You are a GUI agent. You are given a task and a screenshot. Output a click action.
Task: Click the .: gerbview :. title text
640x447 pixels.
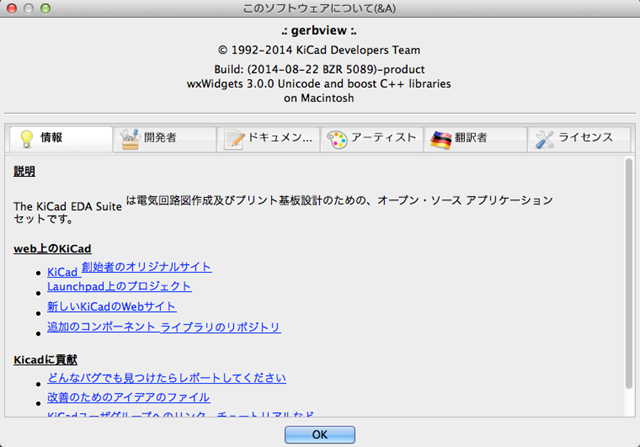pos(319,31)
